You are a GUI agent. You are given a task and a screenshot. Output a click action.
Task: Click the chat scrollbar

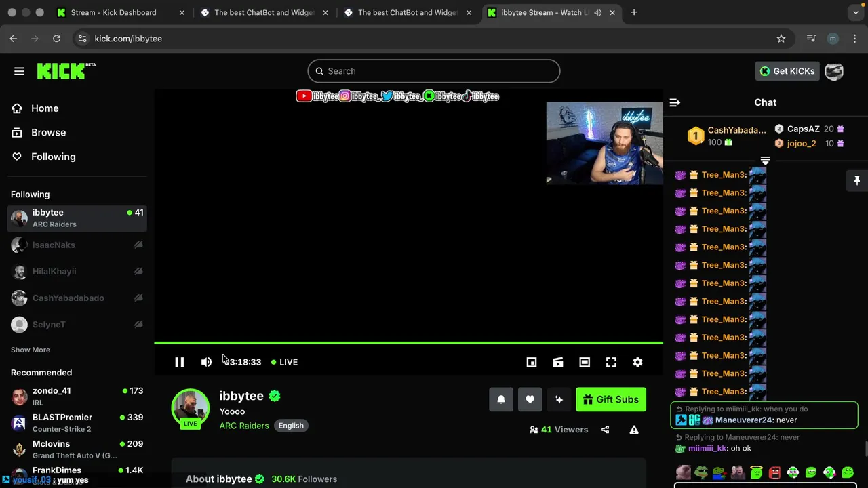865,449
